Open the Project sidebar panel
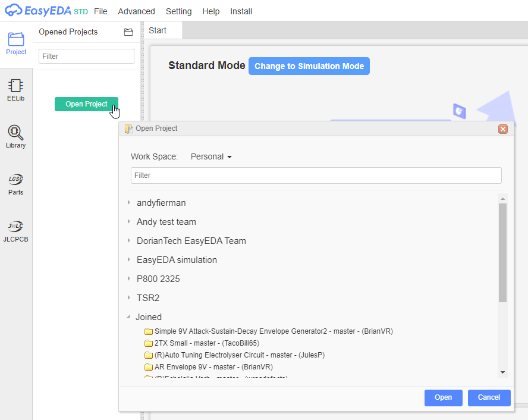The width and height of the screenshot is (528, 420). 16,43
